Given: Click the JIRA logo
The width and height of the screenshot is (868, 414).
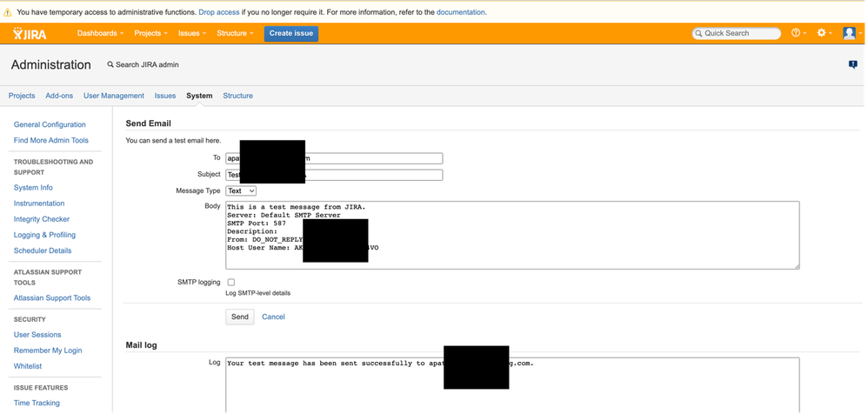Looking at the screenshot, I should point(30,33).
